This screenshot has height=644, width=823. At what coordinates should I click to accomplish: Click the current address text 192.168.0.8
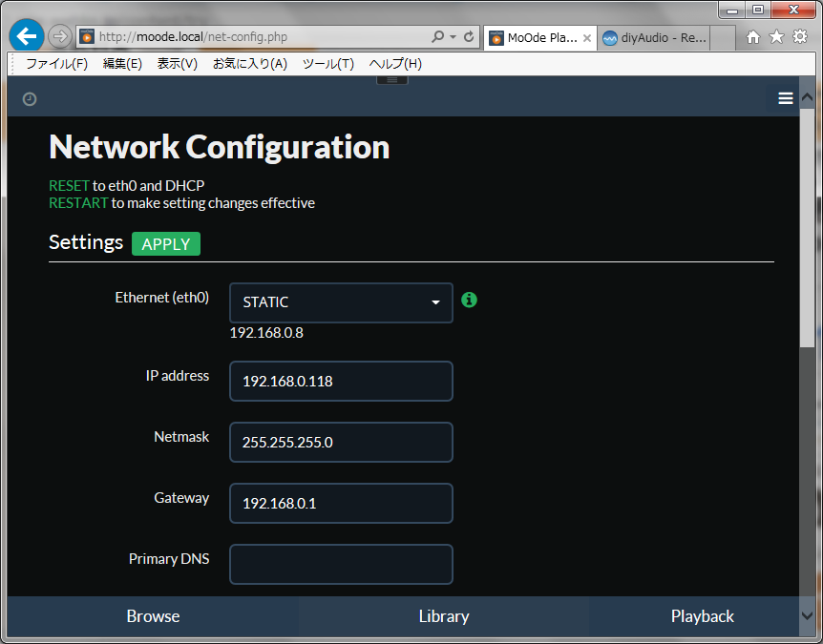(266, 333)
